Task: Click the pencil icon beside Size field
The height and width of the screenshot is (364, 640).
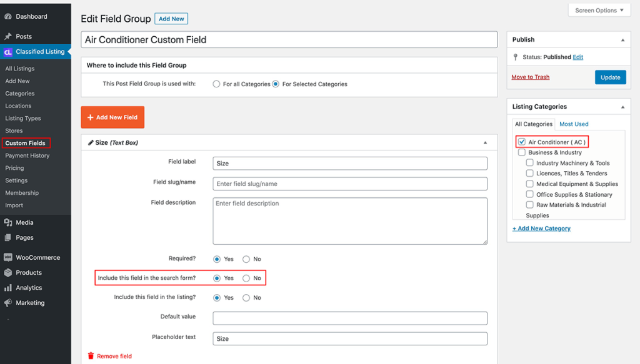Action: pyautogui.click(x=91, y=142)
